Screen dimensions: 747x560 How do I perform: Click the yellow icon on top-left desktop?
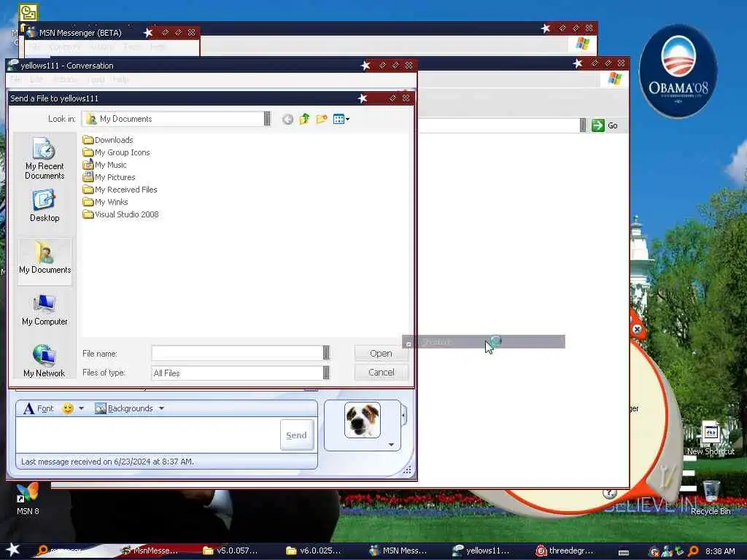[x=28, y=12]
